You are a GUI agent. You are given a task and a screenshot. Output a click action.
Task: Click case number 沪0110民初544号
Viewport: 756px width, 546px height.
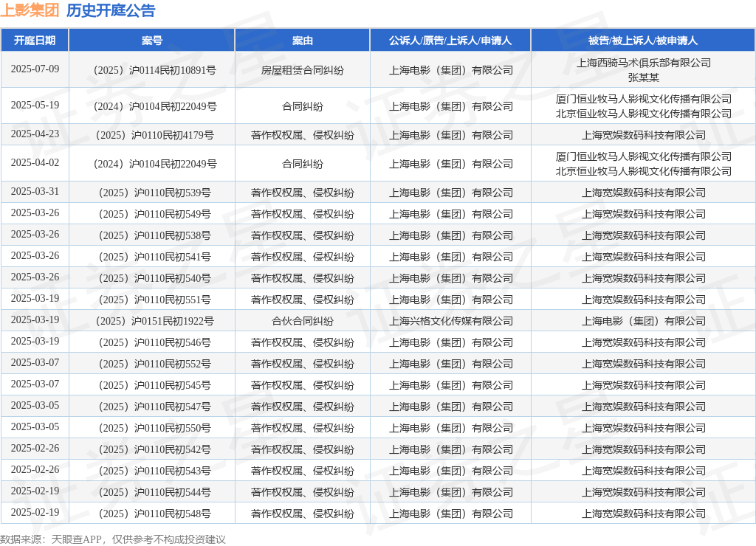pos(173,493)
